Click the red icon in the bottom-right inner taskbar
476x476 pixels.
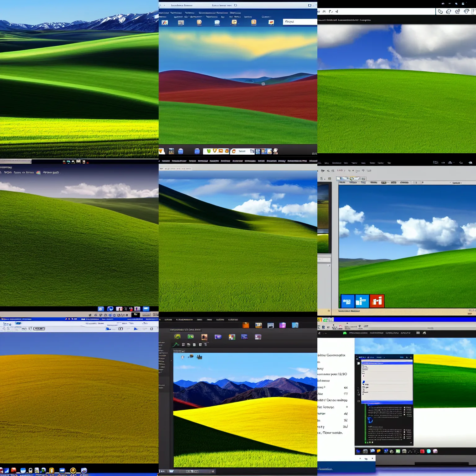422,451
